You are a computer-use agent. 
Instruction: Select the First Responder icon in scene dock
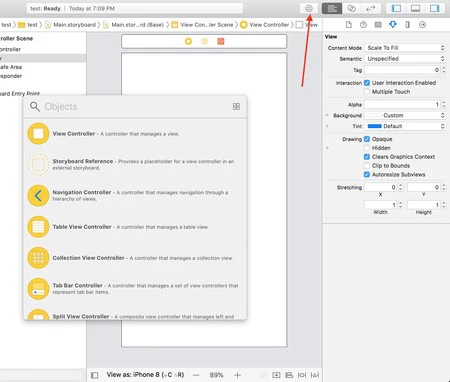click(x=204, y=41)
